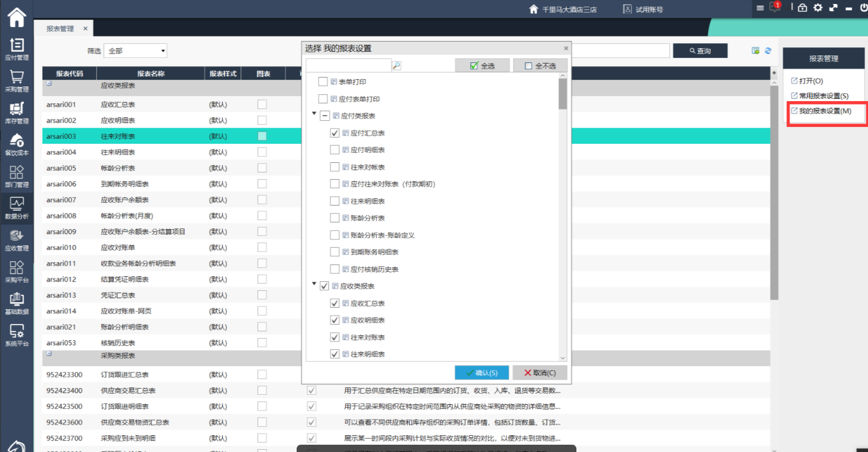Click the 取消(C) cancel button

pyautogui.click(x=539, y=373)
